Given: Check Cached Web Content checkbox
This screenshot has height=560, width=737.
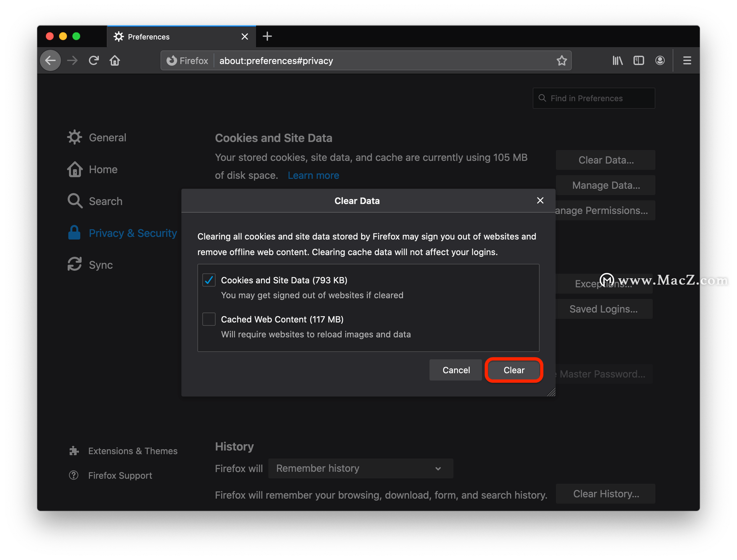Looking at the screenshot, I should (209, 319).
